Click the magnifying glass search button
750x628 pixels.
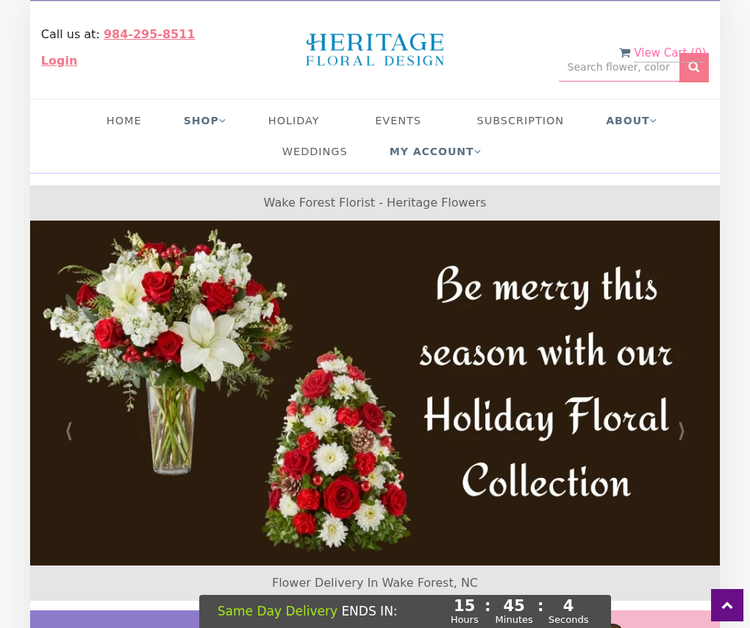pyautogui.click(x=694, y=67)
